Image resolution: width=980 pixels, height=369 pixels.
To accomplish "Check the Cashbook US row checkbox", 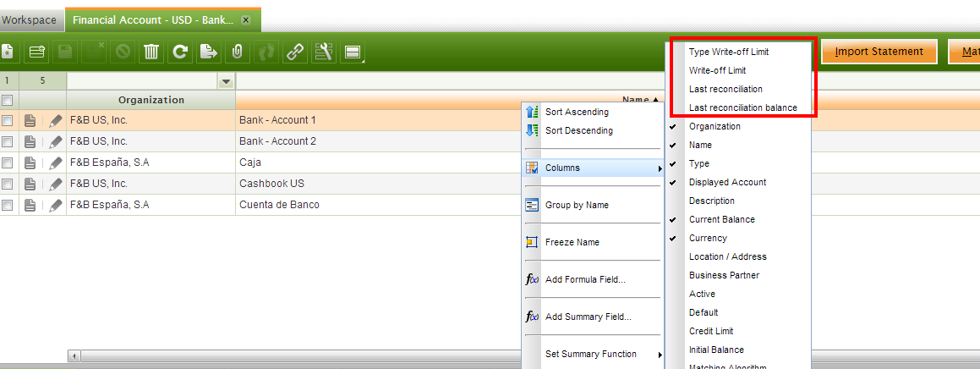I will (x=8, y=184).
